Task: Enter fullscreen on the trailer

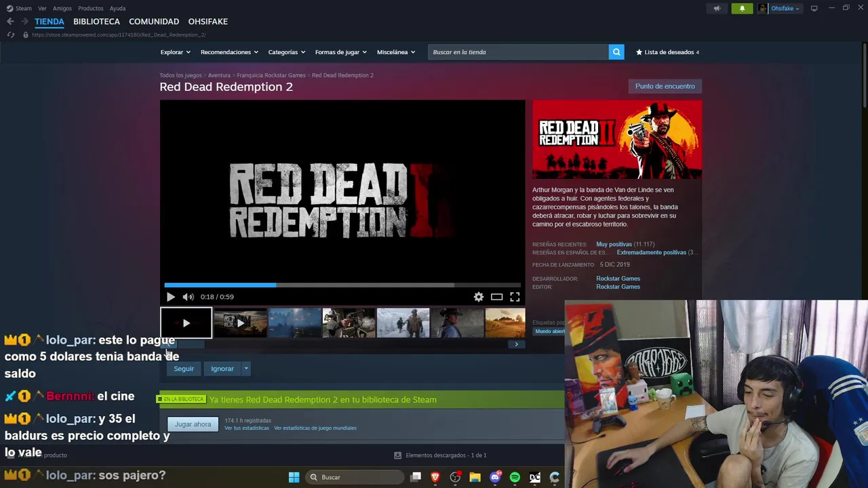Action: [515, 297]
